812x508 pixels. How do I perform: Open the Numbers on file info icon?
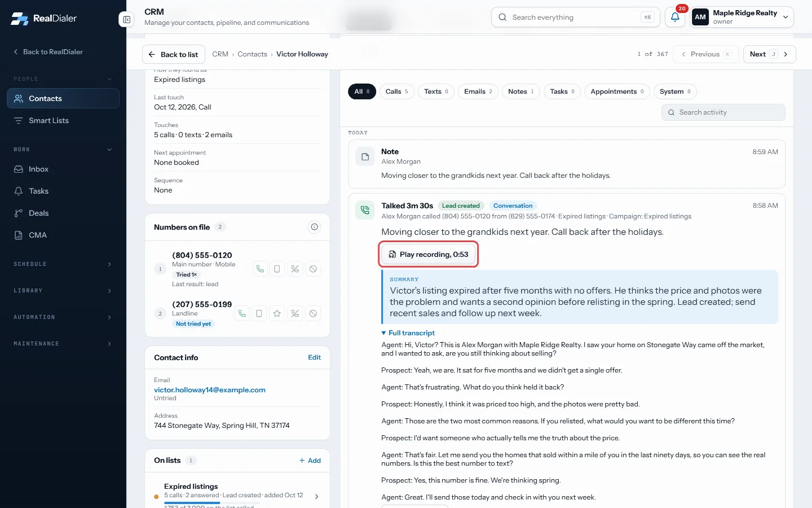314,227
